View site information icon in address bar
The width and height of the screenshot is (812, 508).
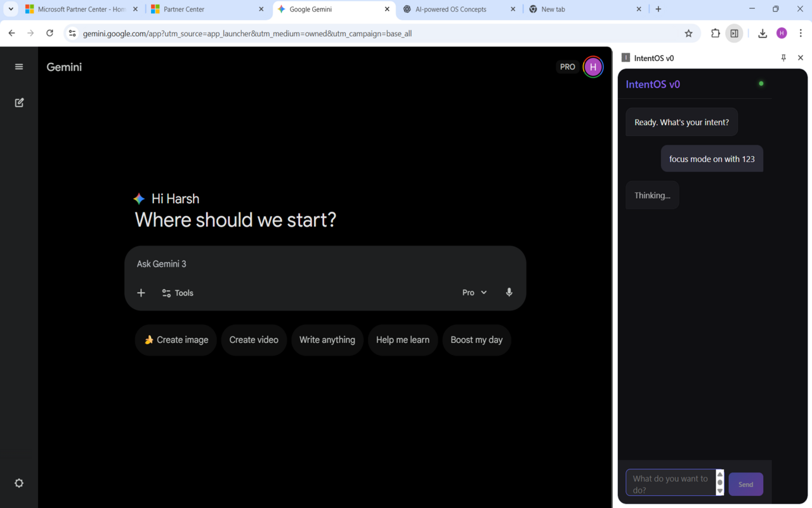point(72,33)
